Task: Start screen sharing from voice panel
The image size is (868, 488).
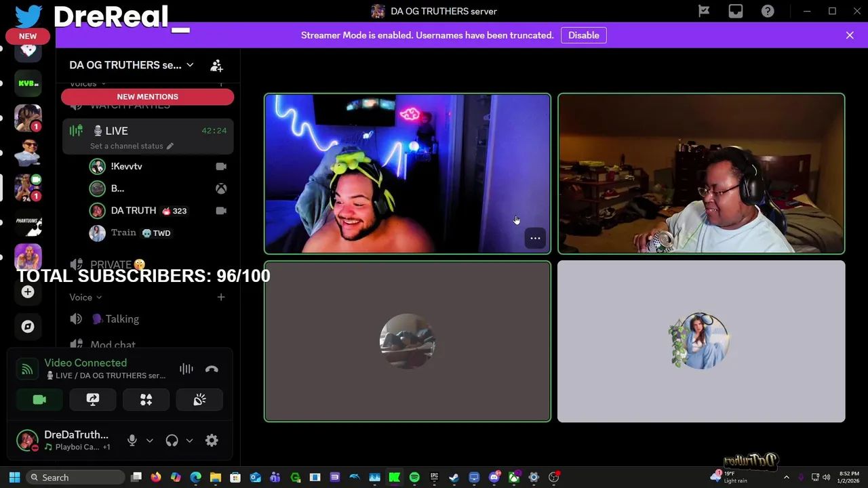Action: tap(93, 400)
